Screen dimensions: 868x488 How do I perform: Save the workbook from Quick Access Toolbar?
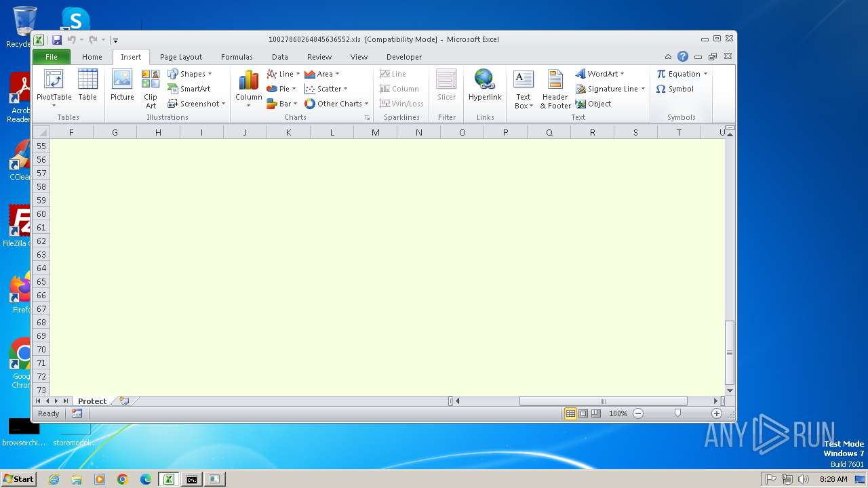(57, 40)
